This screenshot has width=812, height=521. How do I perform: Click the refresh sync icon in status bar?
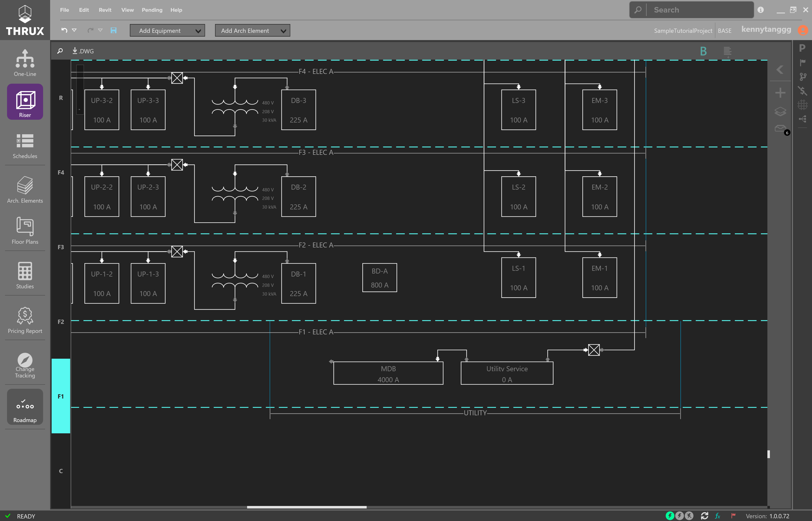coord(704,516)
